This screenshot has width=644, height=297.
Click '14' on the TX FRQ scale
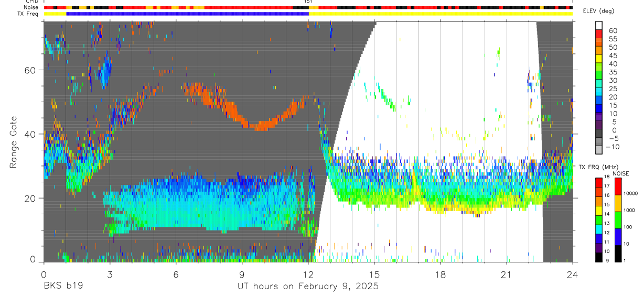[x=608, y=214]
